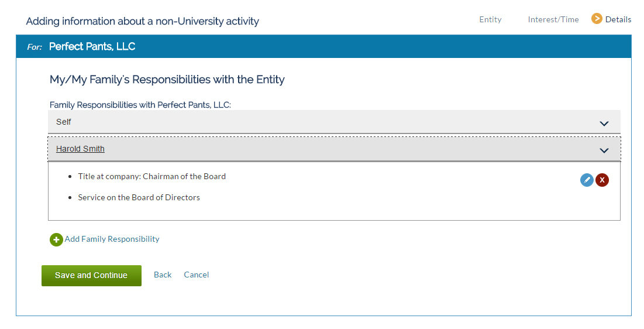
Task: Click the green plus add icon
Action: [56, 239]
